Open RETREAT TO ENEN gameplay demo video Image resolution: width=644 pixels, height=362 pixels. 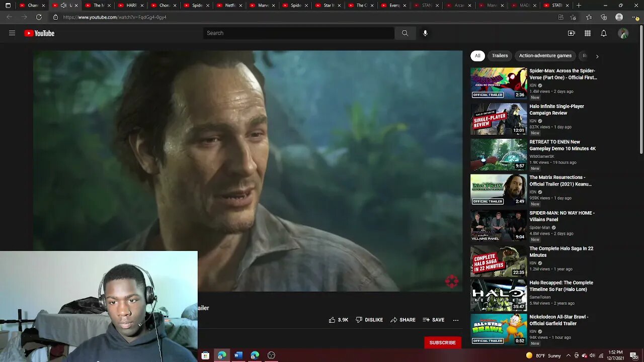point(562,145)
